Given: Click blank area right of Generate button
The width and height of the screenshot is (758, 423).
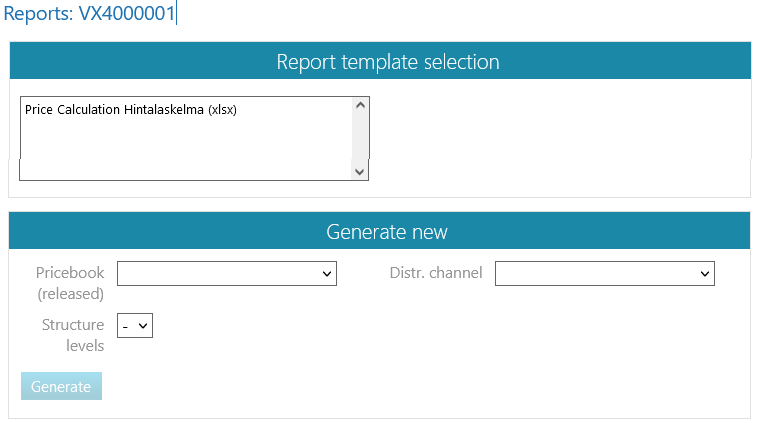Looking at the screenshot, I should click(400, 386).
